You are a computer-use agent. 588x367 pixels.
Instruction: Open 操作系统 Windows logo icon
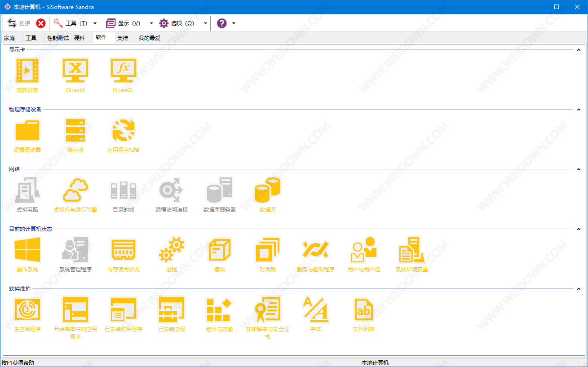click(x=27, y=250)
